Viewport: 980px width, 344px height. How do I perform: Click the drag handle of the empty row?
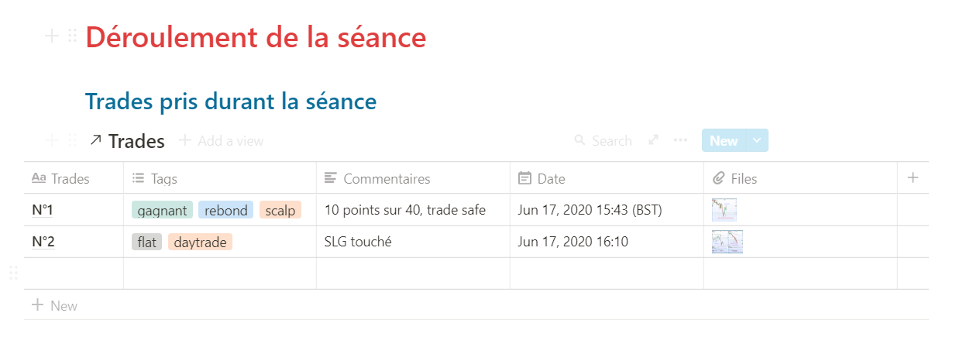coord(13,273)
